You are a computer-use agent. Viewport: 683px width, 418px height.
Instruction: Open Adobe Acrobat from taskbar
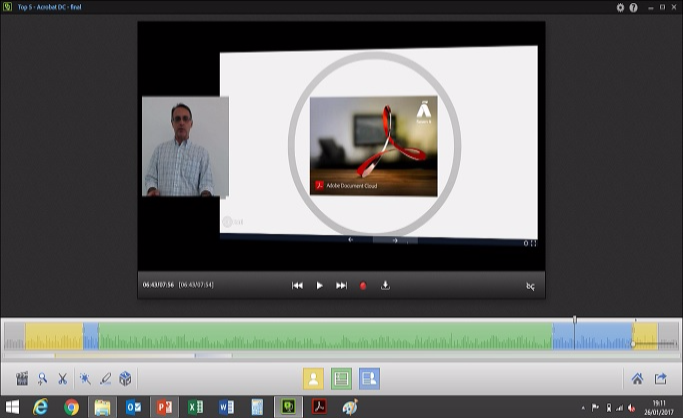click(319, 408)
